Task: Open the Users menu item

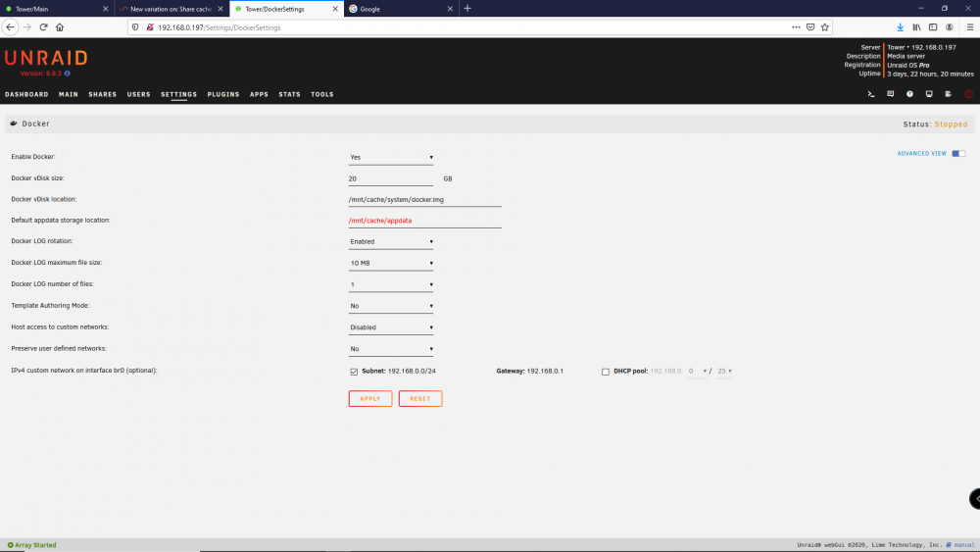Action: 139,94
